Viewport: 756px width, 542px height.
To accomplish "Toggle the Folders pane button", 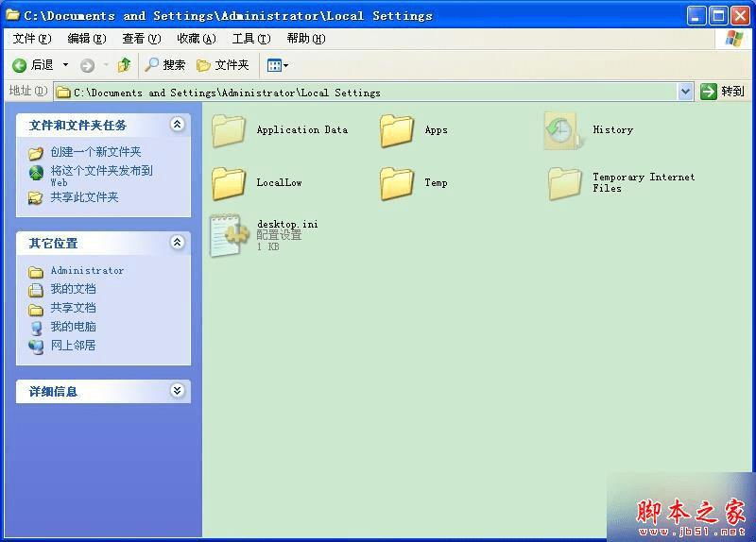I will [223, 65].
